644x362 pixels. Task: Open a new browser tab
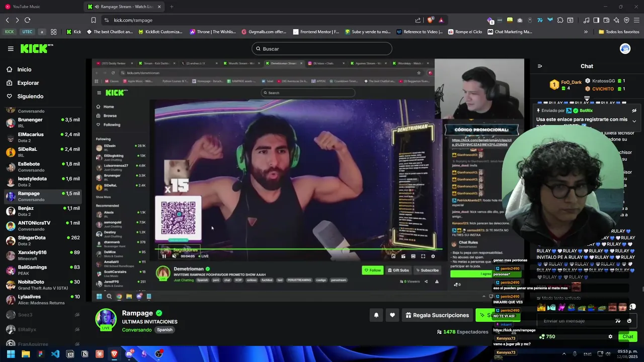point(172,7)
